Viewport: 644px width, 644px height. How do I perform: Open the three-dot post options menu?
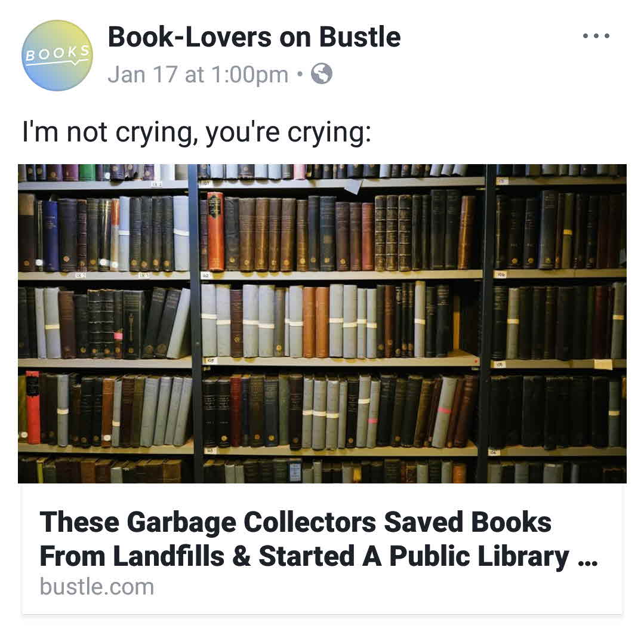[596, 36]
